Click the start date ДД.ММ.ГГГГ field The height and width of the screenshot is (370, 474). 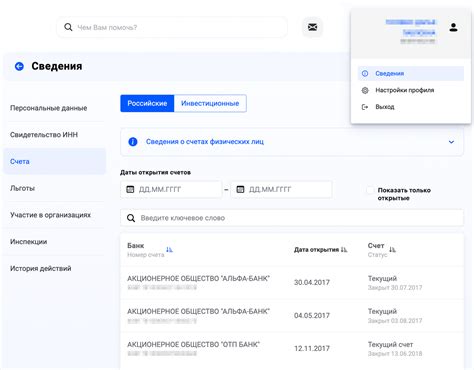coord(171,189)
